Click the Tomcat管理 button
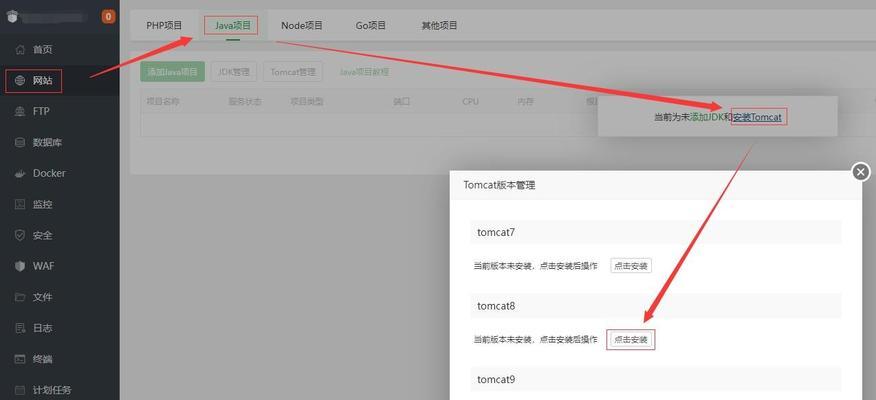876x400 pixels. [293, 72]
